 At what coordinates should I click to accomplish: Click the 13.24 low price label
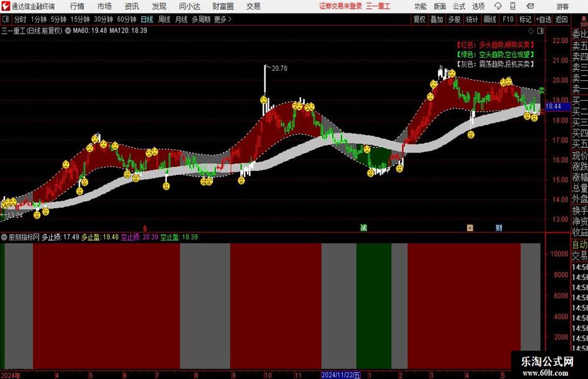coord(15,215)
